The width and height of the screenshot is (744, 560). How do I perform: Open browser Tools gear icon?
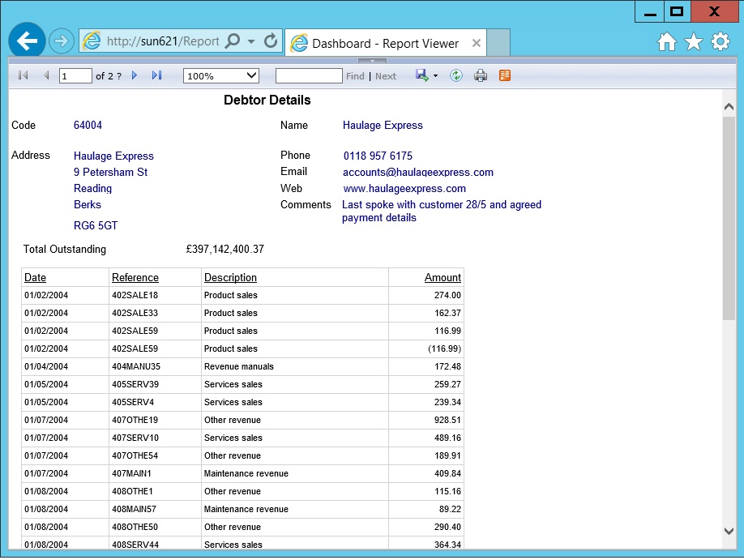(720, 42)
